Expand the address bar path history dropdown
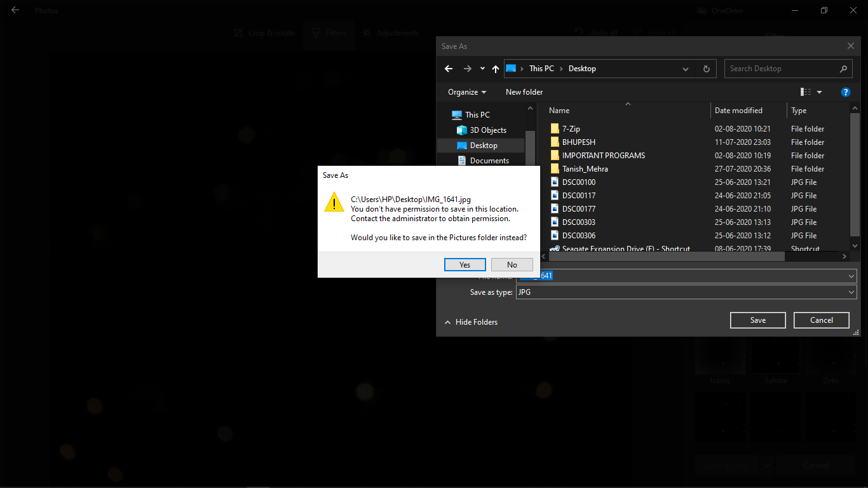The width and height of the screenshot is (868, 488). point(685,69)
